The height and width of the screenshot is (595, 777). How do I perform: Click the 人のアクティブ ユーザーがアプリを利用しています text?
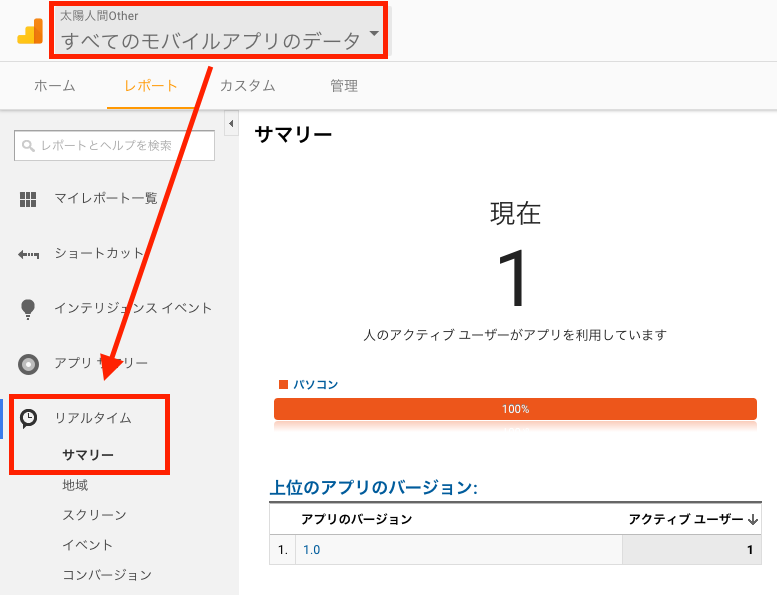(x=515, y=335)
